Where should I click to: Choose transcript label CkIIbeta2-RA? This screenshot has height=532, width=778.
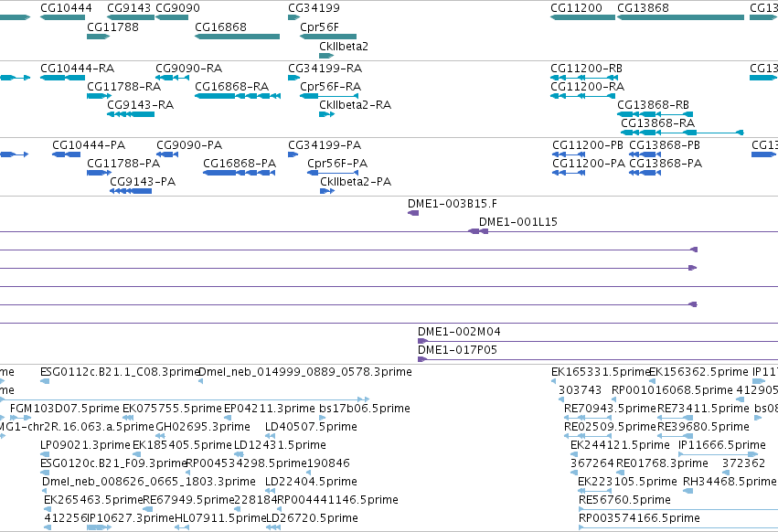point(356,105)
